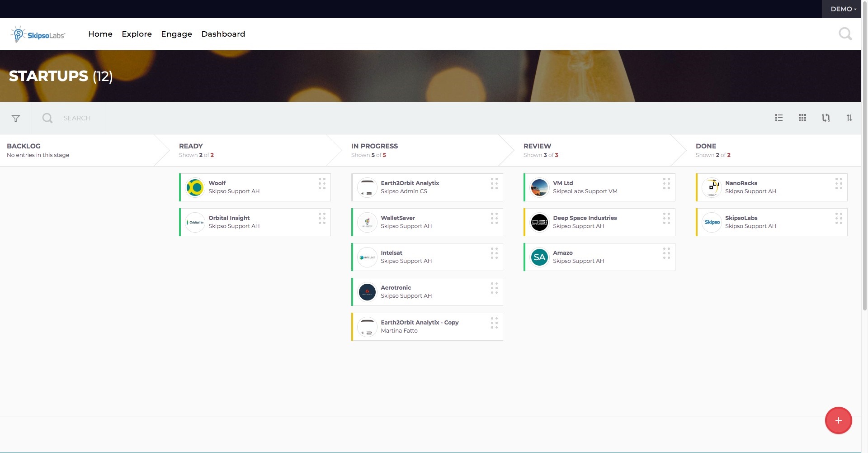Click the red add startup plus button
Viewport: 868px width, 453px height.
click(x=839, y=420)
